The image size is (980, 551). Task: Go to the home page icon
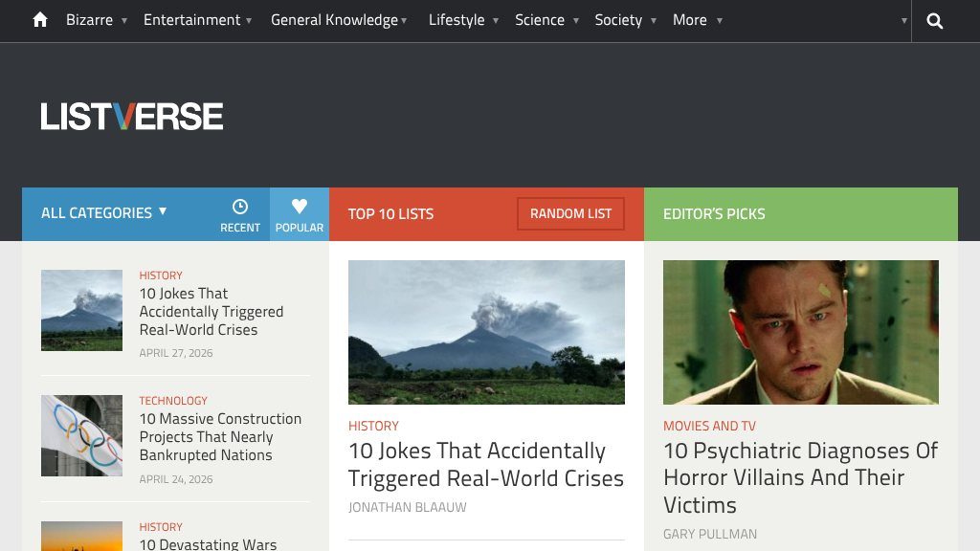pyautogui.click(x=40, y=20)
